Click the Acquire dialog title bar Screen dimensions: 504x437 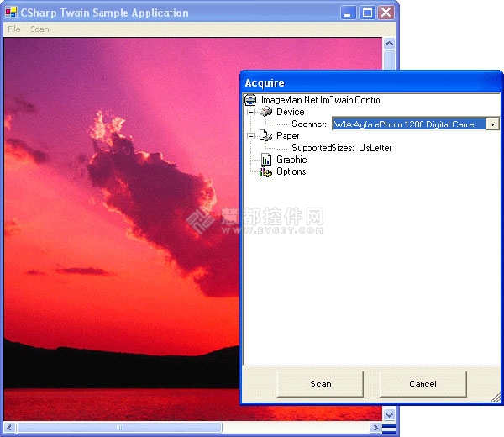(x=371, y=83)
